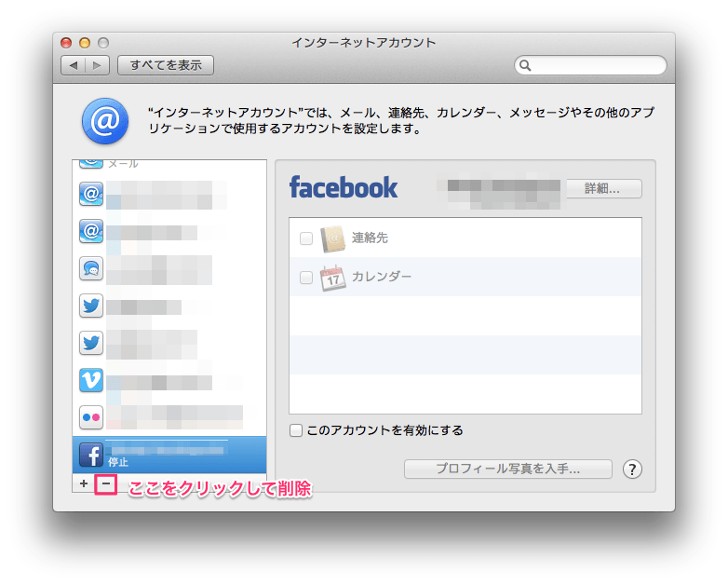The height and width of the screenshot is (585, 728).
Task: Enable the カレンダー checkbox
Action: [306, 278]
